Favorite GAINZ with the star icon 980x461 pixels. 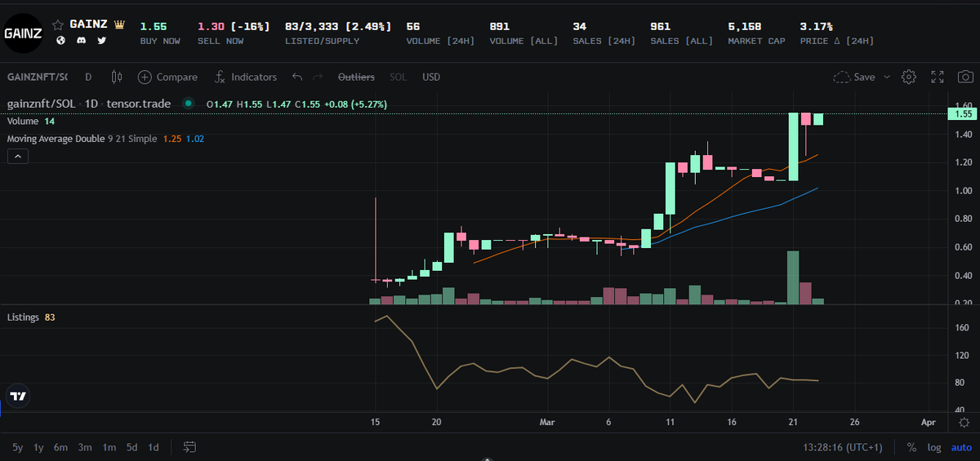59,25
